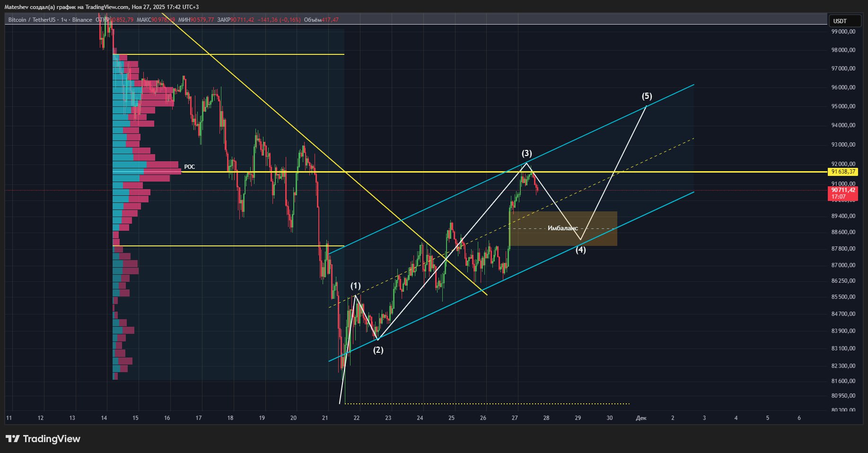Viewport: 868px width, 453px height.
Task: Click the ЗАКР closing price value
Action: [x=242, y=20]
